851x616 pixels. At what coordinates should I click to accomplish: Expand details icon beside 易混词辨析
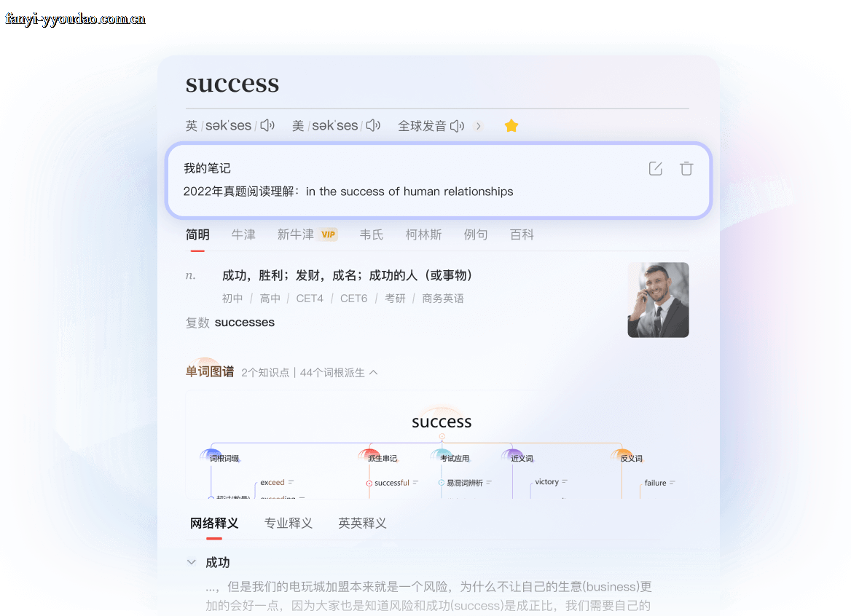pyautogui.click(x=488, y=483)
